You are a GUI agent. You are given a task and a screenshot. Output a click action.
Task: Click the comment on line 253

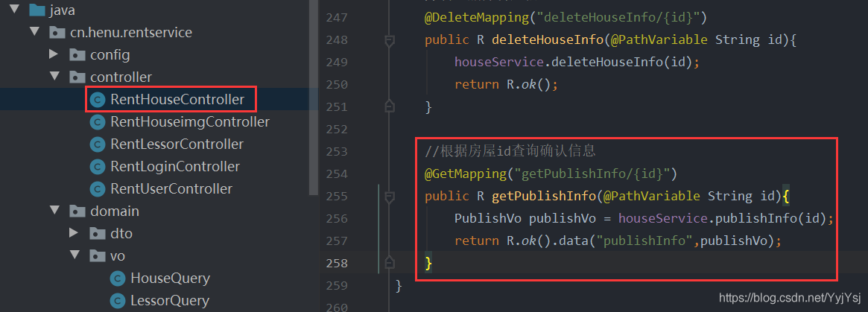(x=510, y=151)
